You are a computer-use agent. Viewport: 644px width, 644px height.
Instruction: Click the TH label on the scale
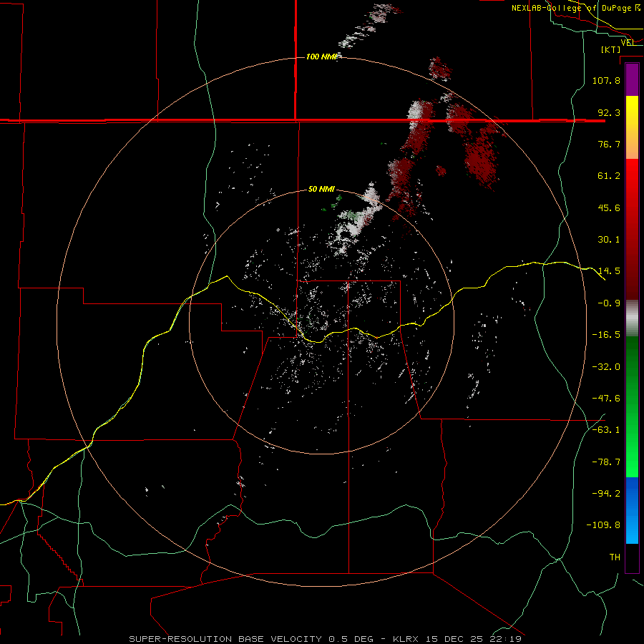click(615, 557)
